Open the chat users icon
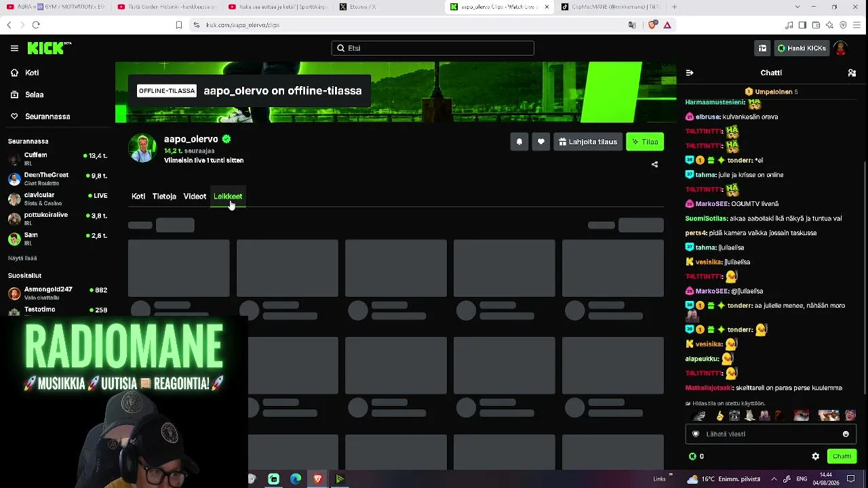 [x=852, y=73]
